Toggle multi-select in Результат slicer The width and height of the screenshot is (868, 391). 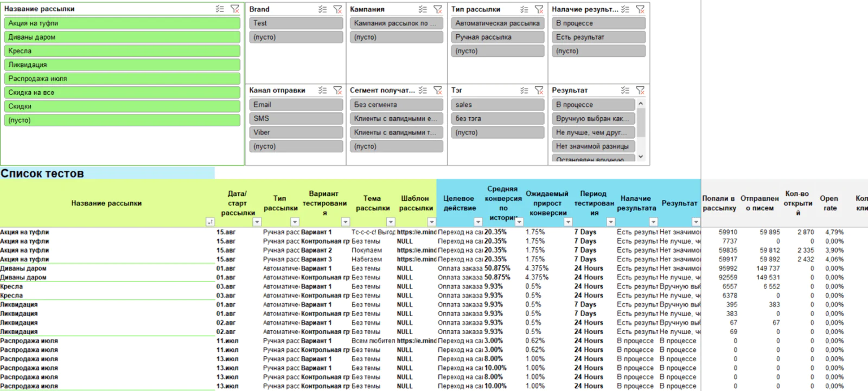point(626,91)
